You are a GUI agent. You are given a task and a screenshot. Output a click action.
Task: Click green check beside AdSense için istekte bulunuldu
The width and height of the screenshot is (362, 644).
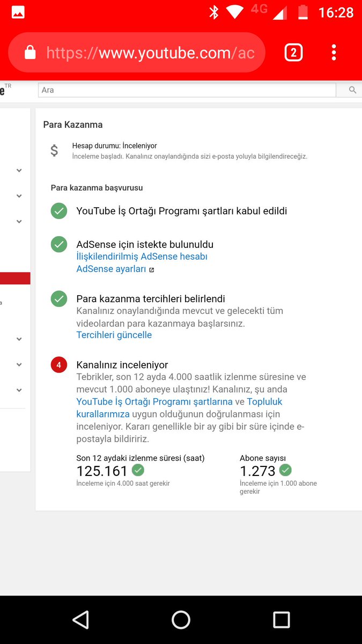point(59,245)
